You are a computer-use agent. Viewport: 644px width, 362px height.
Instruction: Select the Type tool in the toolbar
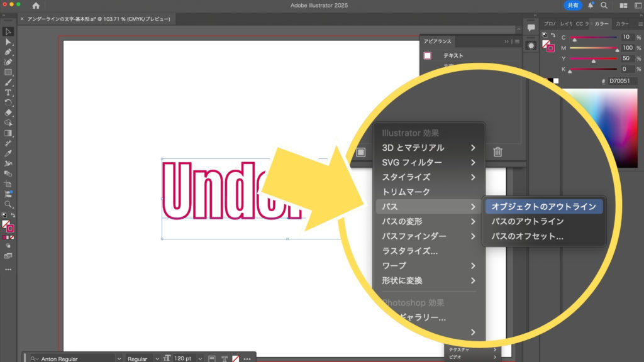coord(8,92)
